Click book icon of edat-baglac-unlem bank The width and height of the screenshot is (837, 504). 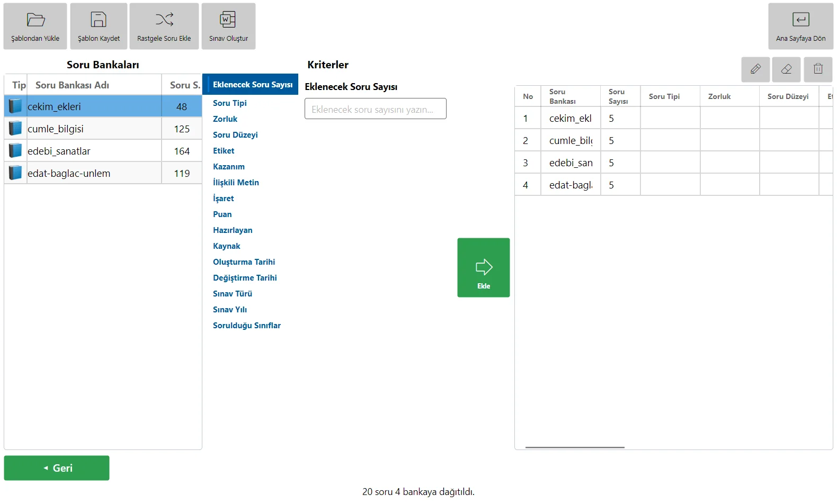[x=15, y=173]
